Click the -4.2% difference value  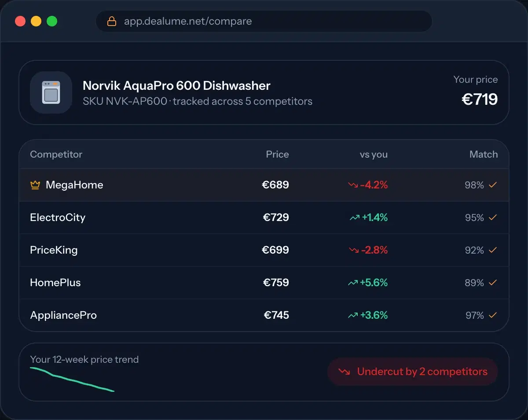374,185
